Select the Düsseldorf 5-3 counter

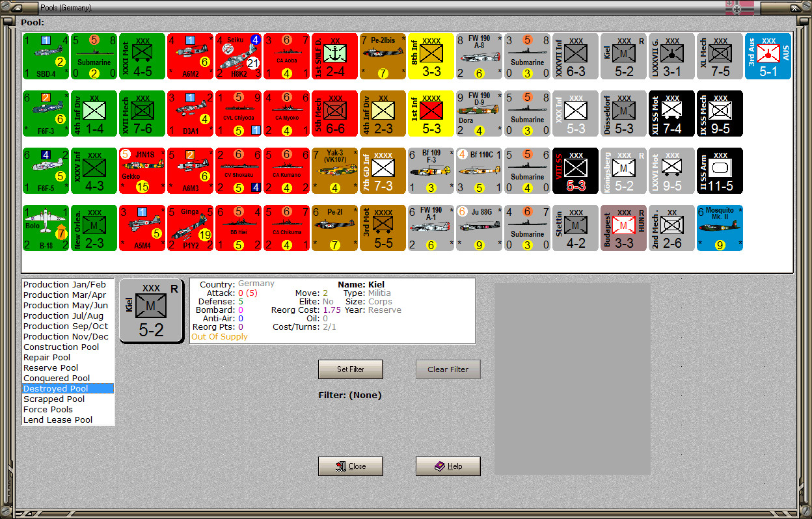tap(623, 114)
